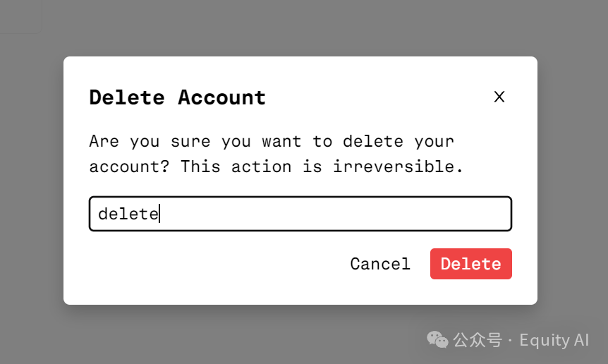
Task: Cancel the account deletion
Action: point(380,264)
